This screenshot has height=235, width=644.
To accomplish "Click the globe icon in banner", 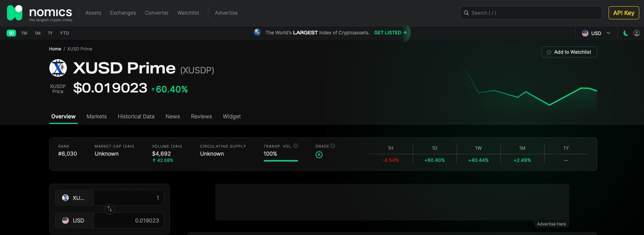I will click(x=258, y=32).
